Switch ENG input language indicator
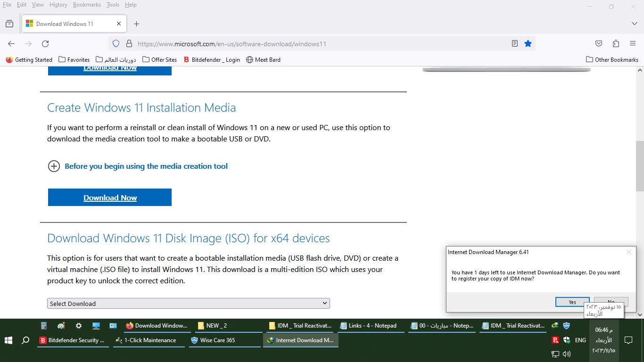 (x=580, y=340)
